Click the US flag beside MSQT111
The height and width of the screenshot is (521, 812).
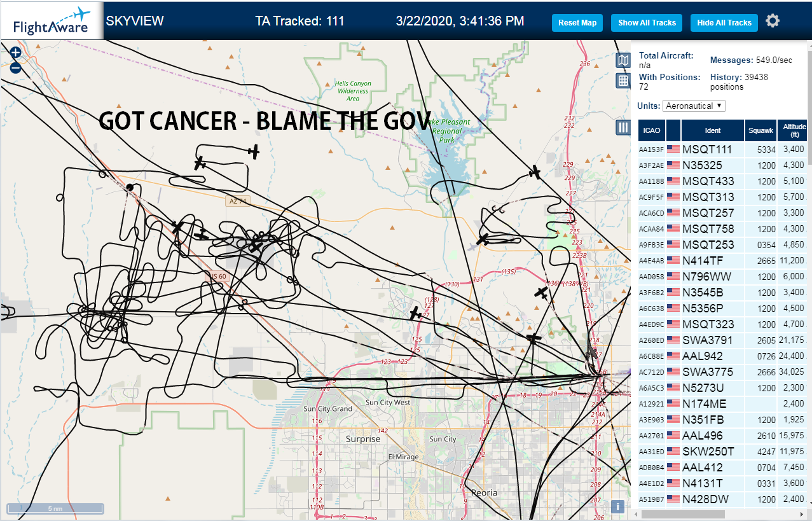(673, 149)
